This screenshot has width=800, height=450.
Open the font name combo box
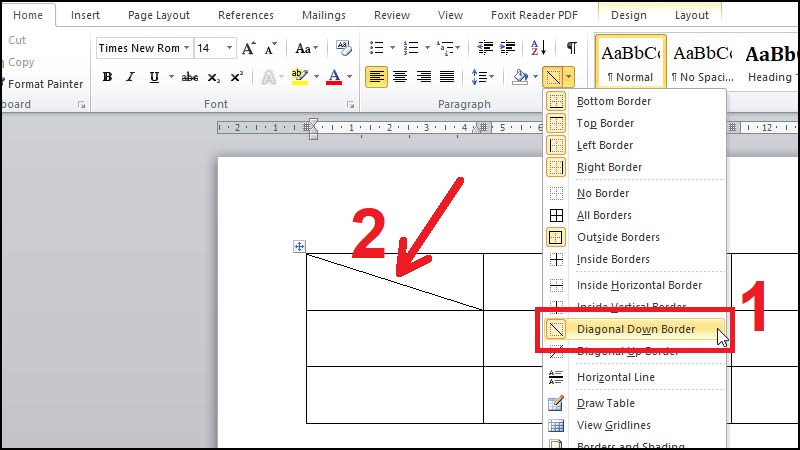(144, 48)
